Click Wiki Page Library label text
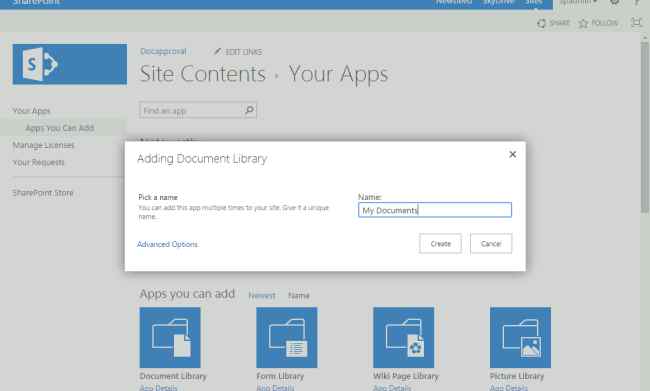The image size is (650, 391). point(406,376)
